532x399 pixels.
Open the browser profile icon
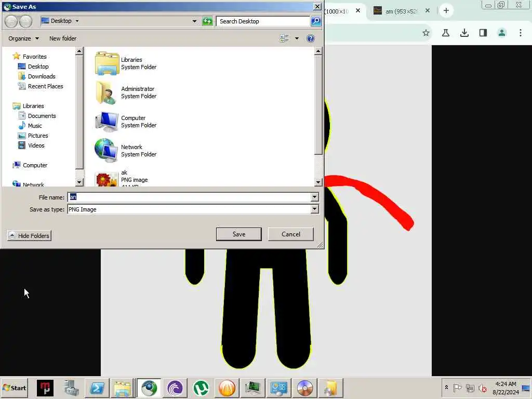(x=501, y=33)
